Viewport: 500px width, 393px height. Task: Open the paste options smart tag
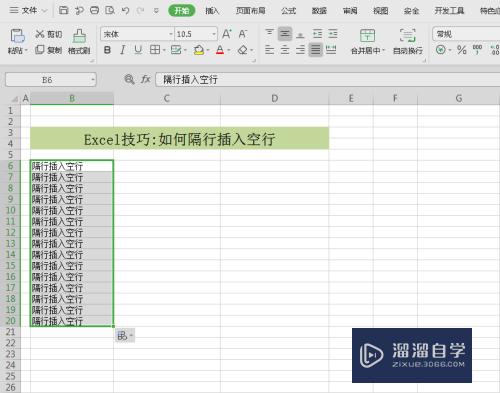coord(125,336)
